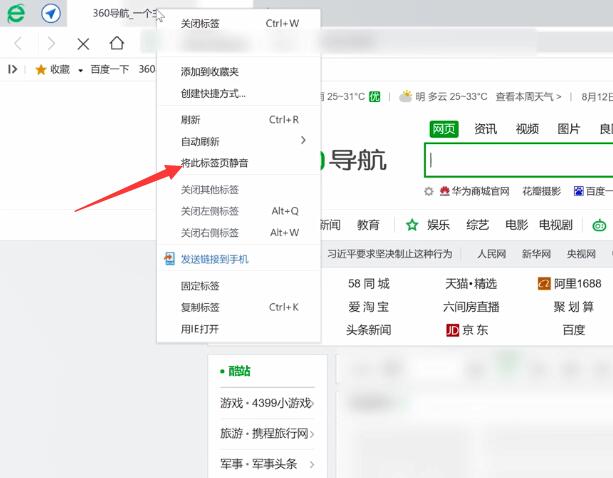
Task: Open the 央视网 link
Action: pyautogui.click(x=581, y=254)
